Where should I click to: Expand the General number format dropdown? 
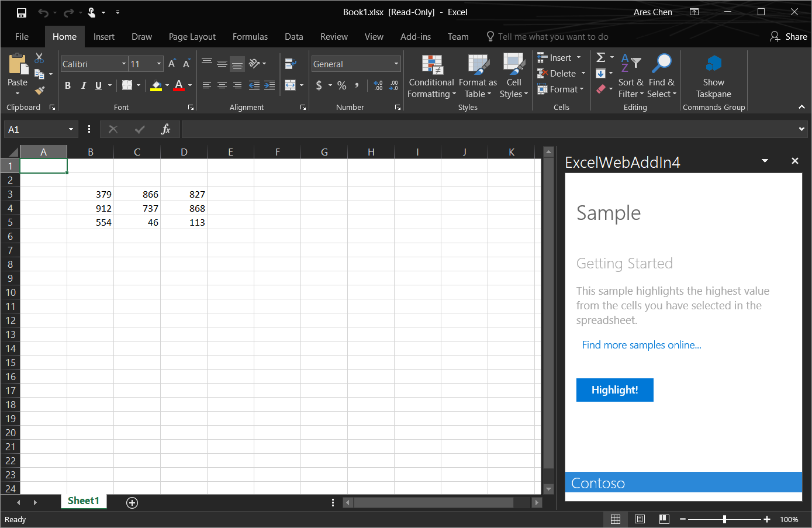pos(396,64)
